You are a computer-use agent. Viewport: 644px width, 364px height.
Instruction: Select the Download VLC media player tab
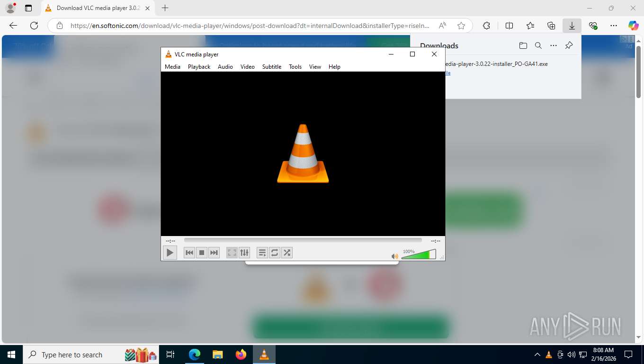pos(98,8)
